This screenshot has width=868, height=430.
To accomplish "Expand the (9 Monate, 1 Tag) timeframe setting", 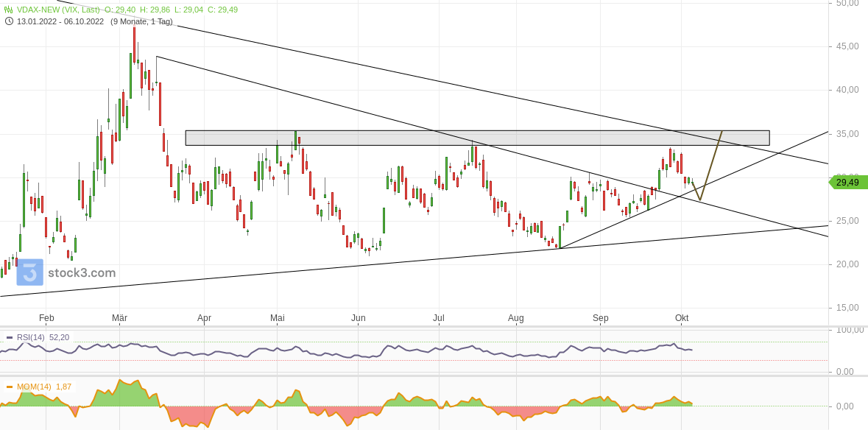I will point(142,21).
